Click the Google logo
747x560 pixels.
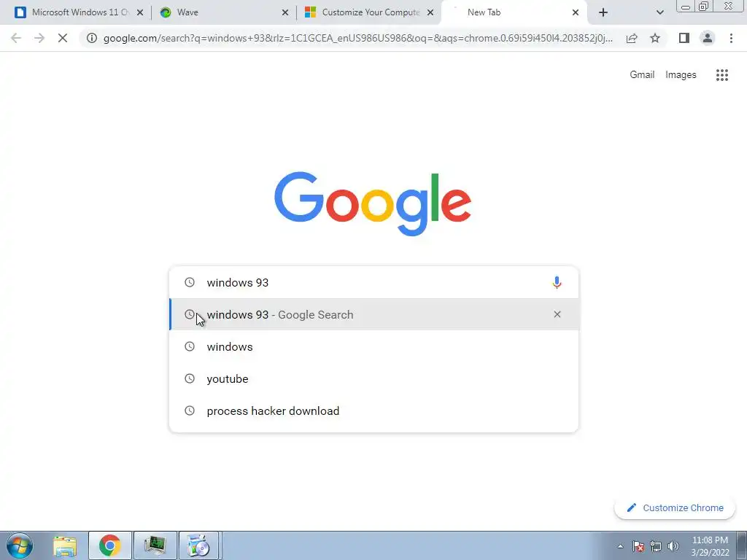tap(373, 204)
